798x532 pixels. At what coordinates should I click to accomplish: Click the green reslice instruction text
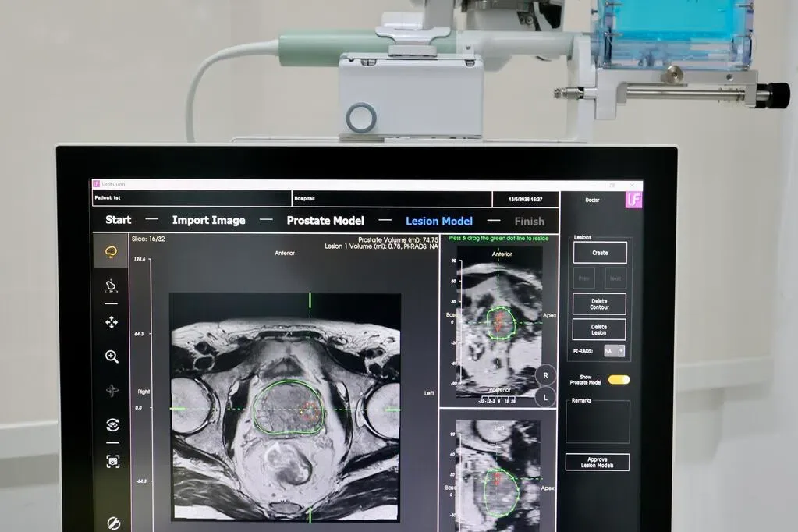(x=498, y=238)
